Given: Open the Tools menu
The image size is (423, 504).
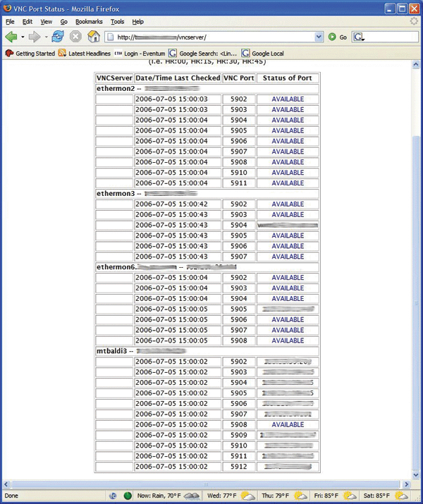Looking at the screenshot, I should point(117,22).
